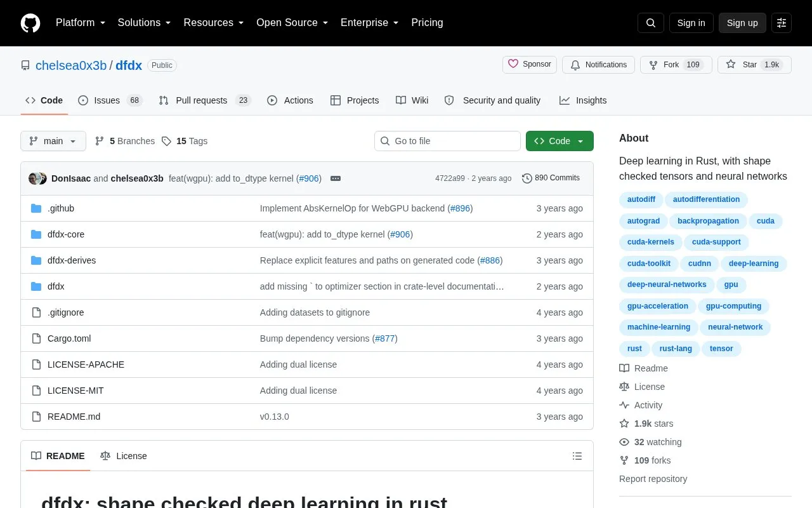The image size is (812, 508).
Task: Open the green Code dropdown
Action: tap(560, 141)
